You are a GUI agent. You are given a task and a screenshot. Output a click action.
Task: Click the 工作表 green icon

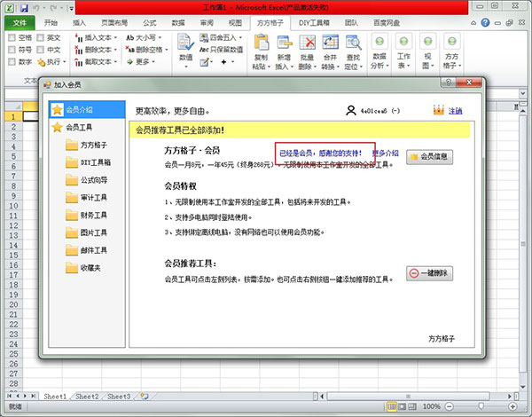(x=403, y=42)
